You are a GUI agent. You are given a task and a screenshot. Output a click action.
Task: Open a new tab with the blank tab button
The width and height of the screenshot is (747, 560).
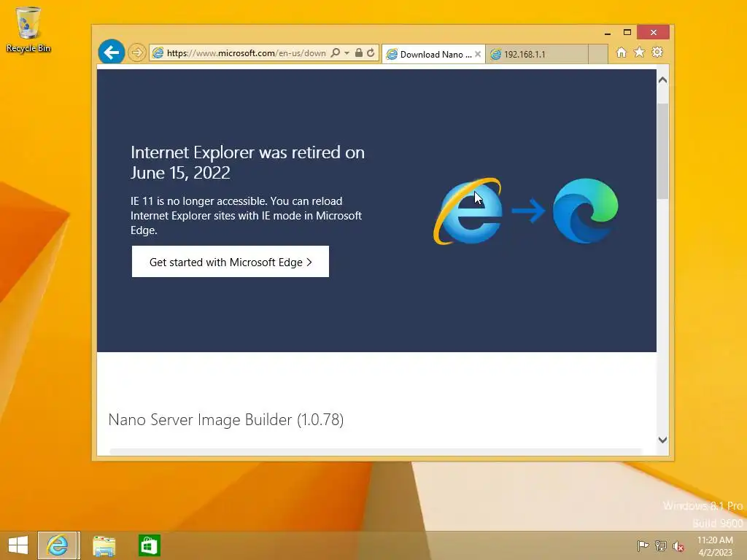point(598,54)
